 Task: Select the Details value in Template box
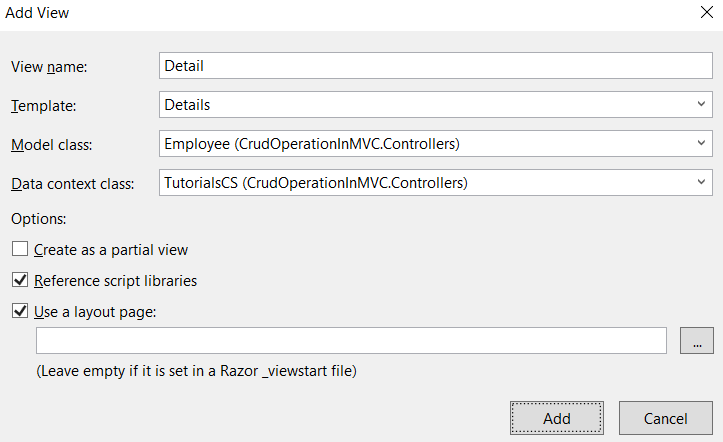(x=187, y=105)
